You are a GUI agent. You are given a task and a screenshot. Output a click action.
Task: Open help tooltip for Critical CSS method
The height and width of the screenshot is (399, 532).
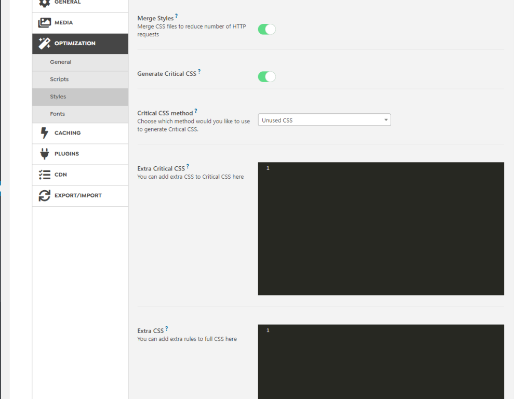pyautogui.click(x=196, y=111)
